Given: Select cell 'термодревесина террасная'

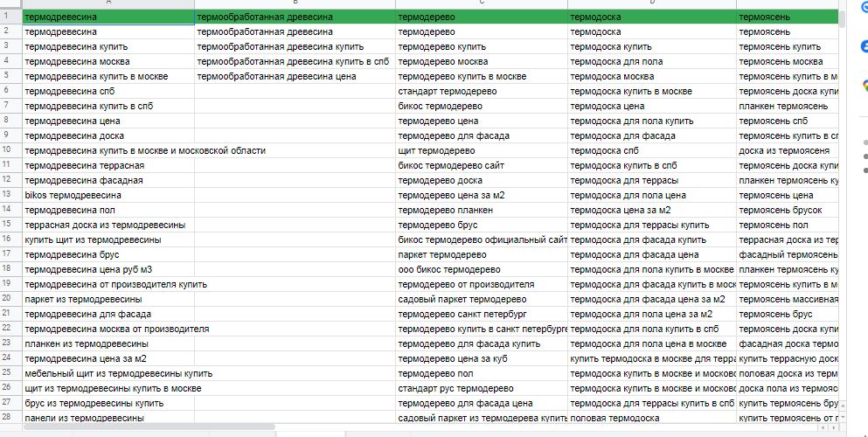Looking at the screenshot, I should (108, 165).
